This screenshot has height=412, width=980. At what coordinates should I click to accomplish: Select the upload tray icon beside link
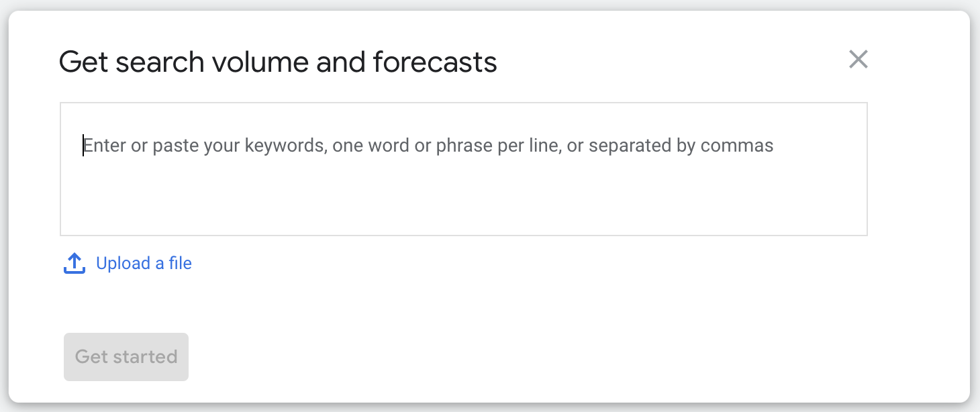coord(75,264)
